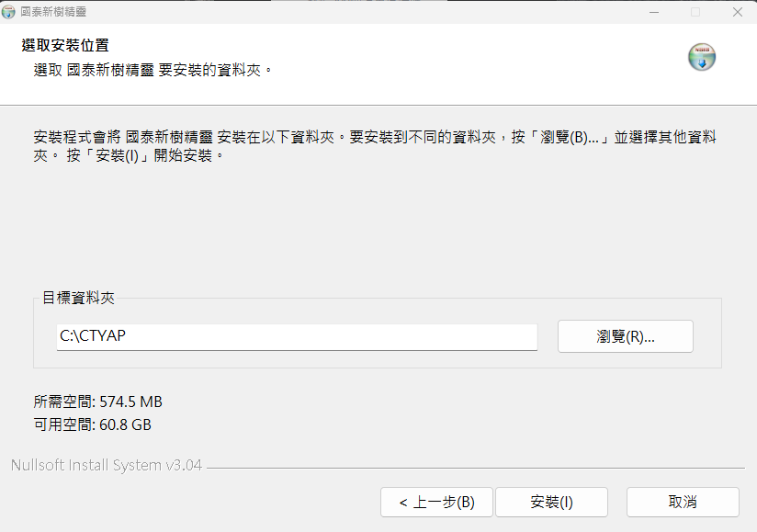Click the greyed-out maximize button

(695, 12)
